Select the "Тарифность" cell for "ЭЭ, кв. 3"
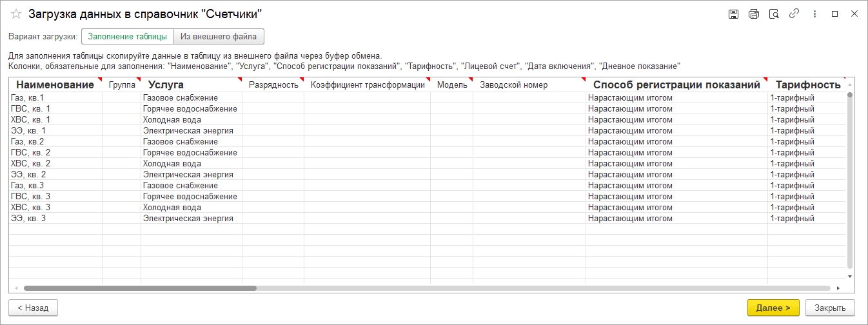868x325 pixels. (806, 219)
